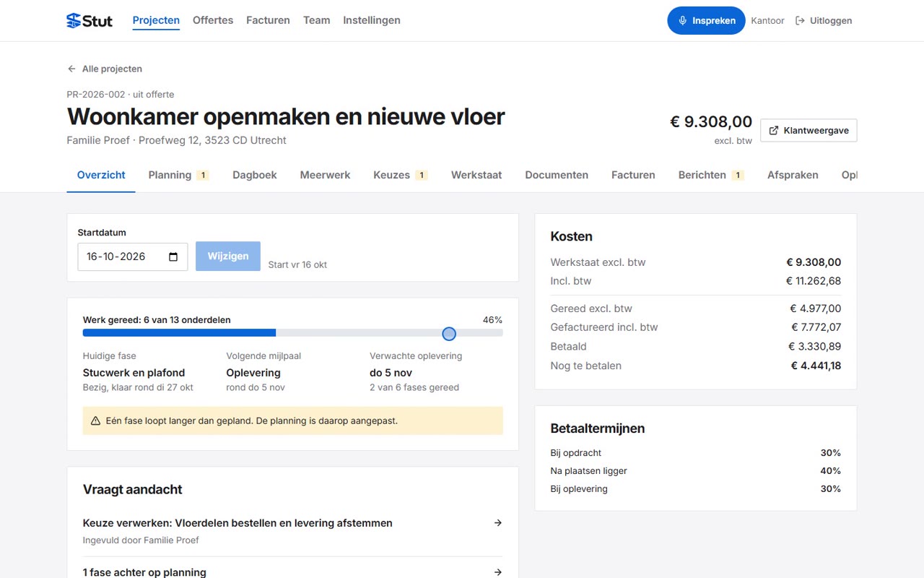
Task: Click the Kantoor link
Action: [x=767, y=21]
